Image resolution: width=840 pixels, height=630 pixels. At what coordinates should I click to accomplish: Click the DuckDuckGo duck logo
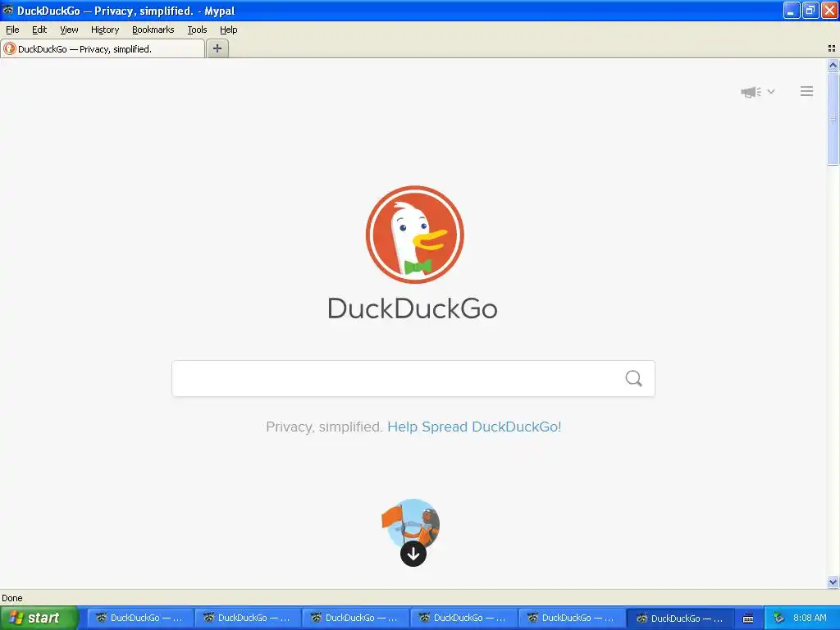[x=414, y=235]
